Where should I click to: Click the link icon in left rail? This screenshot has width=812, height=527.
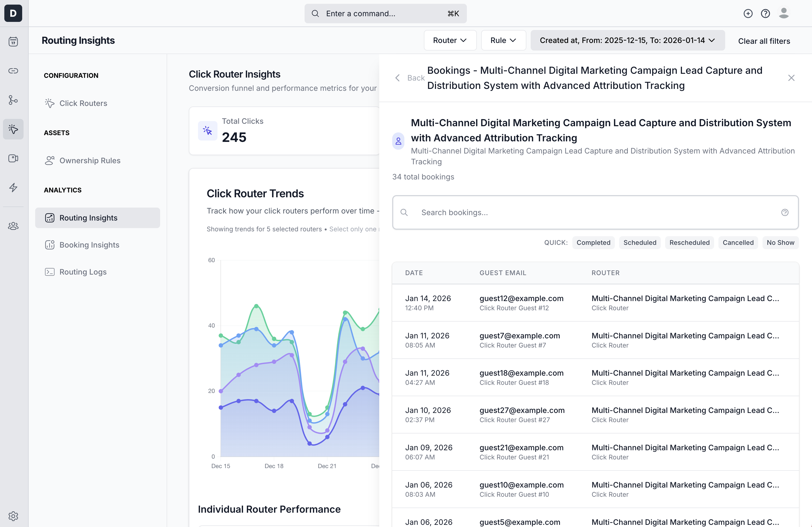coord(13,71)
